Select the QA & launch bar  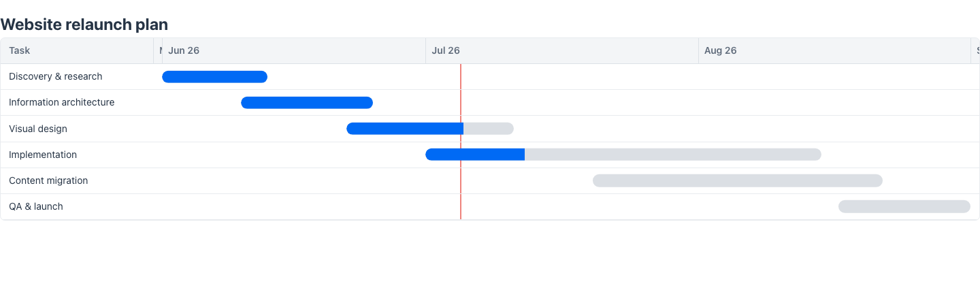click(904, 206)
